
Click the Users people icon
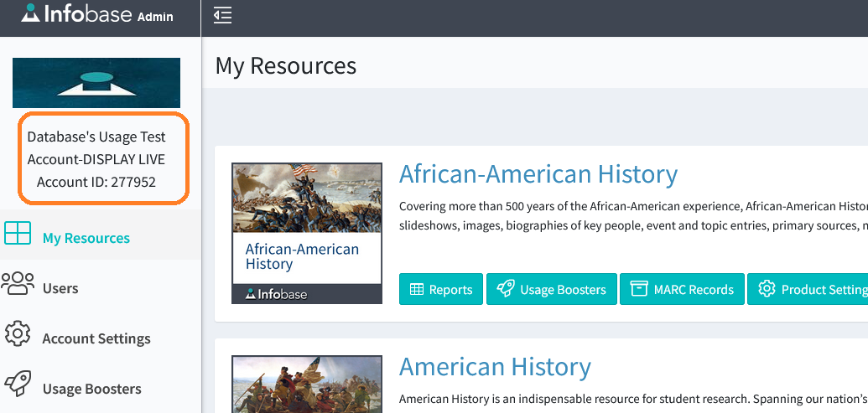pos(18,283)
